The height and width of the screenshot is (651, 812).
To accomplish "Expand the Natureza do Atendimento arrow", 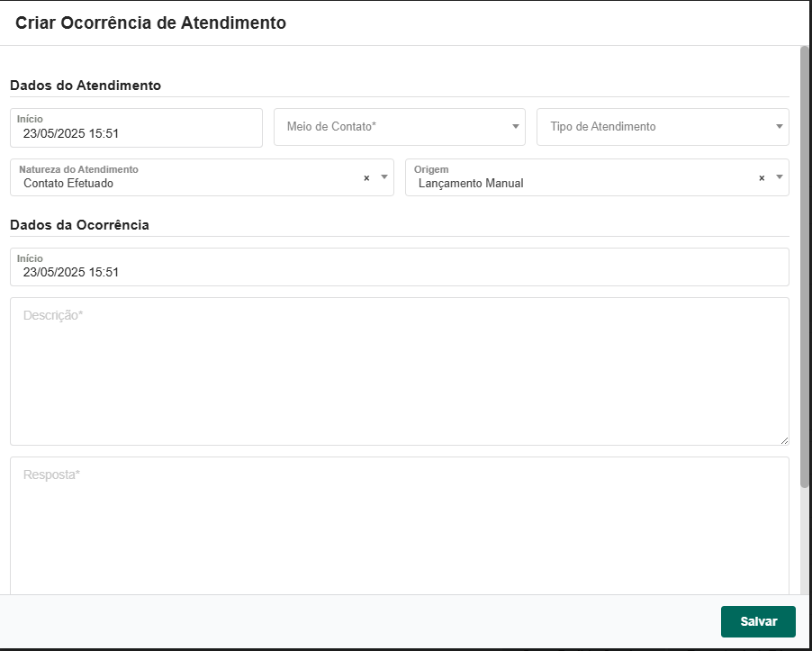I will tap(384, 177).
